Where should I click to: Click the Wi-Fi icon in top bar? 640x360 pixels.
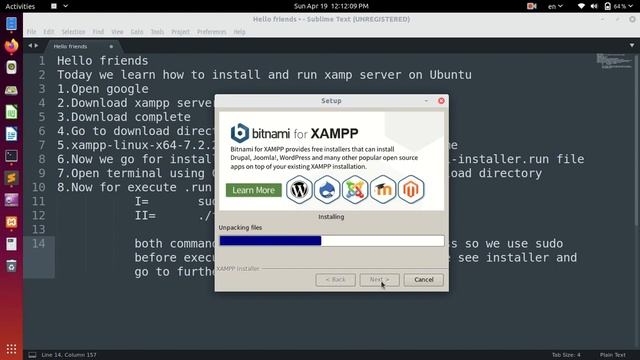(581, 6)
